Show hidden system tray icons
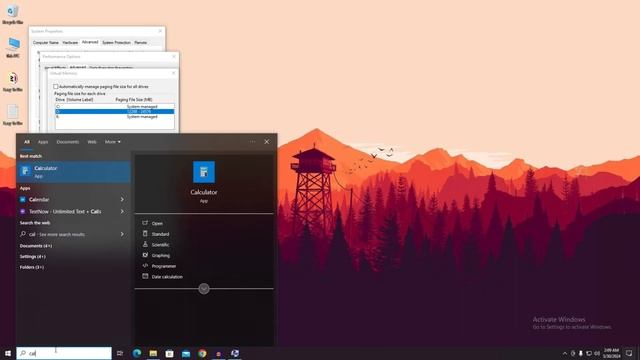The image size is (640, 360). (x=565, y=353)
